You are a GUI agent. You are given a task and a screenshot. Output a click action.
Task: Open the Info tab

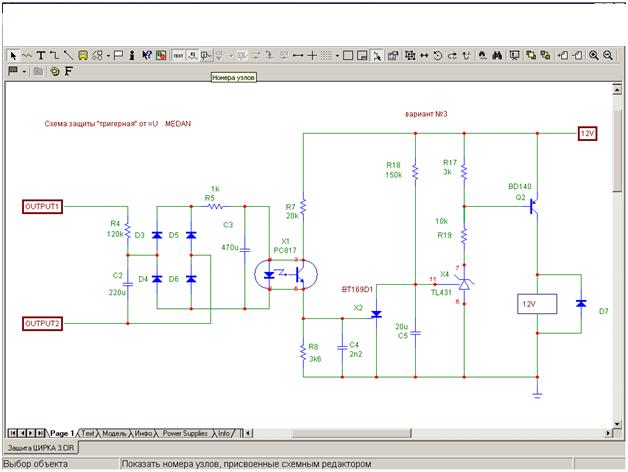[x=224, y=433]
